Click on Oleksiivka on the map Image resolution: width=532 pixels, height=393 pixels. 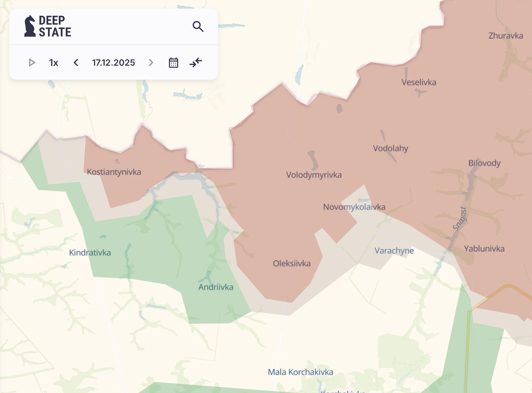292,263
